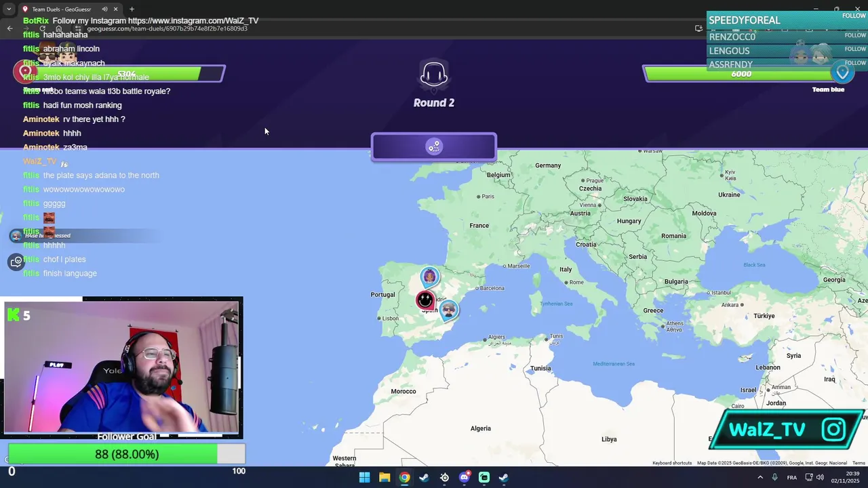Open File Explorer from the taskbar
This screenshot has height=488, width=868.
(x=384, y=477)
